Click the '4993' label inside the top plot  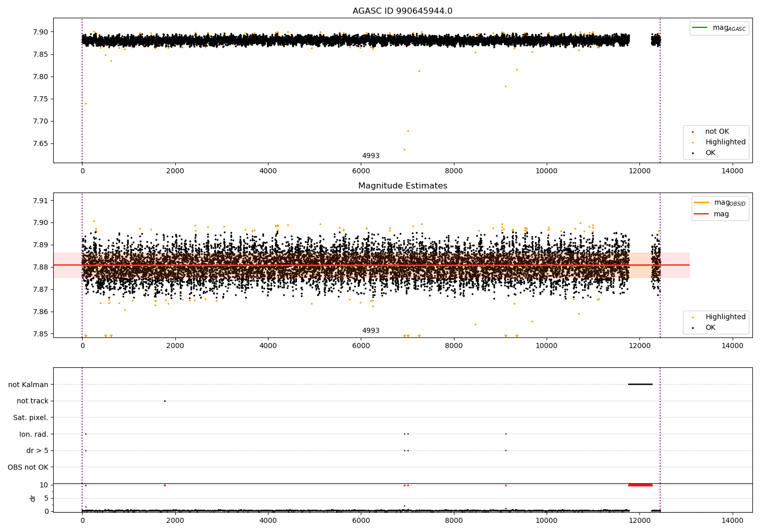pyautogui.click(x=370, y=156)
